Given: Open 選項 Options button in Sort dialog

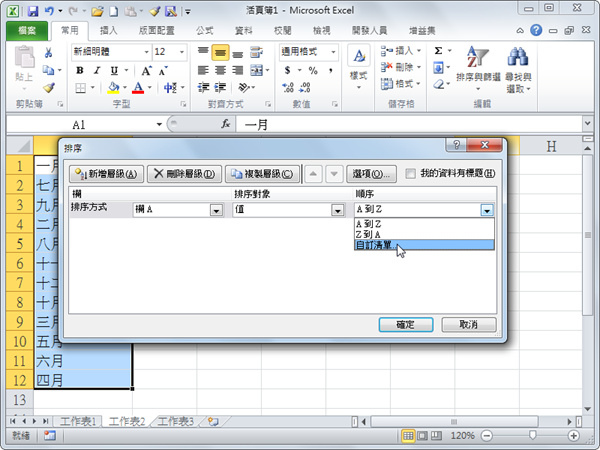Looking at the screenshot, I should pyautogui.click(x=371, y=174).
